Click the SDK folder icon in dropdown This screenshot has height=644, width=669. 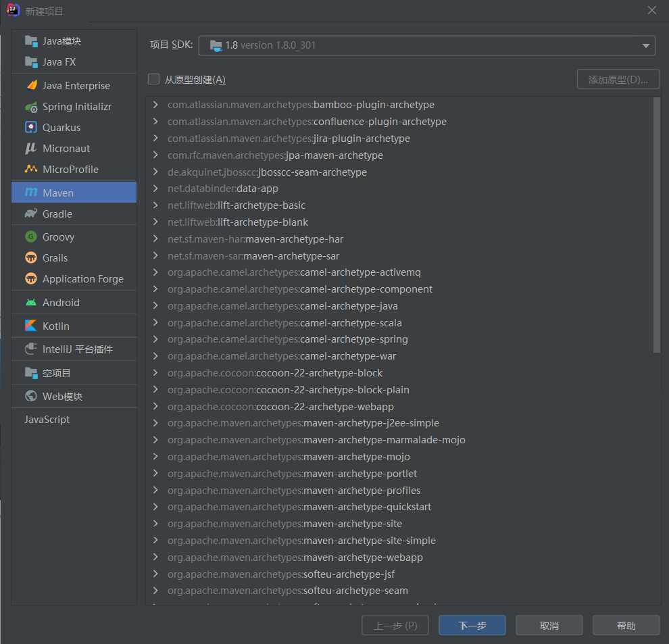point(216,45)
